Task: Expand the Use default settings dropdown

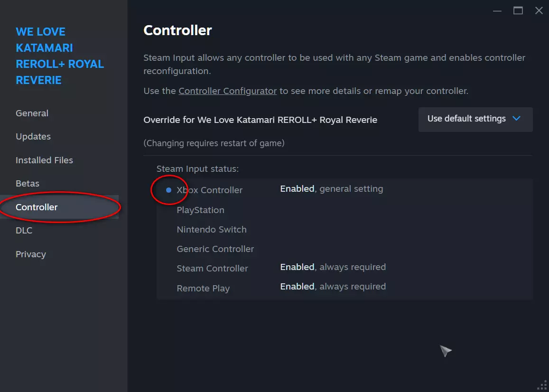Action: [x=475, y=119]
